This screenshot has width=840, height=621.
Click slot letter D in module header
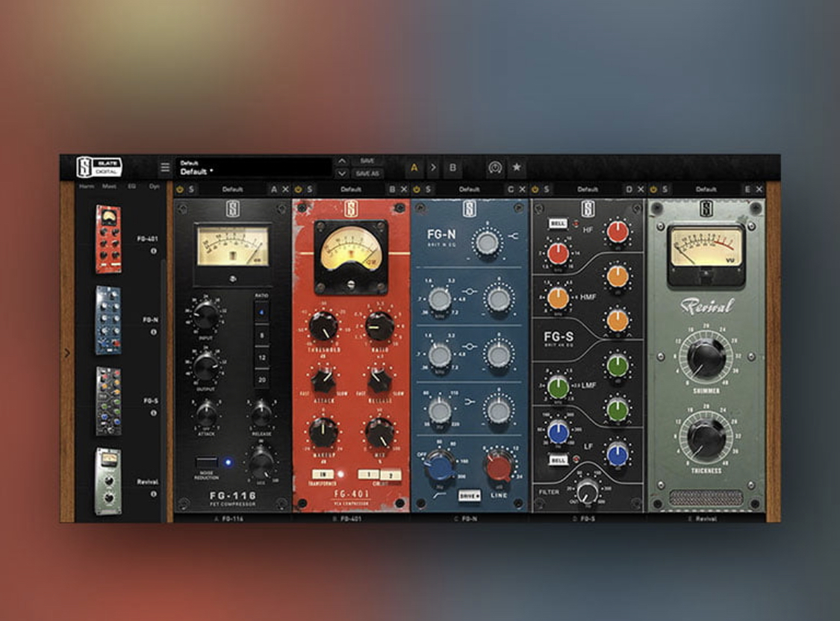629,189
